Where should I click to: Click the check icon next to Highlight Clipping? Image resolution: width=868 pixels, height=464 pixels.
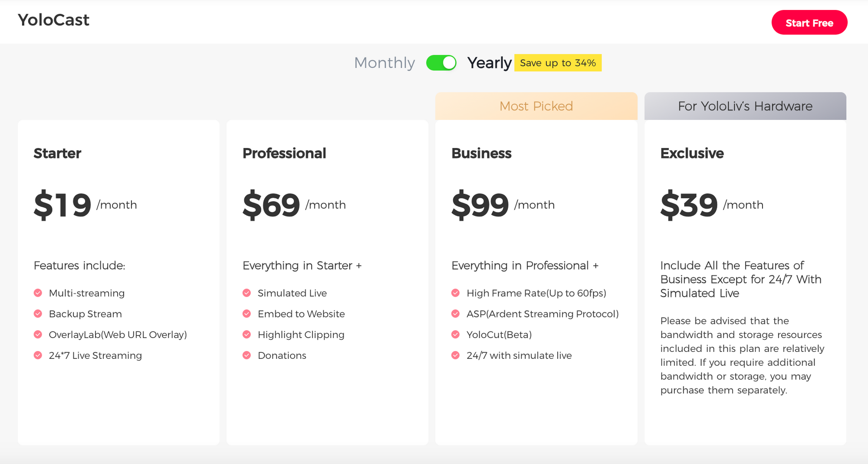point(247,335)
